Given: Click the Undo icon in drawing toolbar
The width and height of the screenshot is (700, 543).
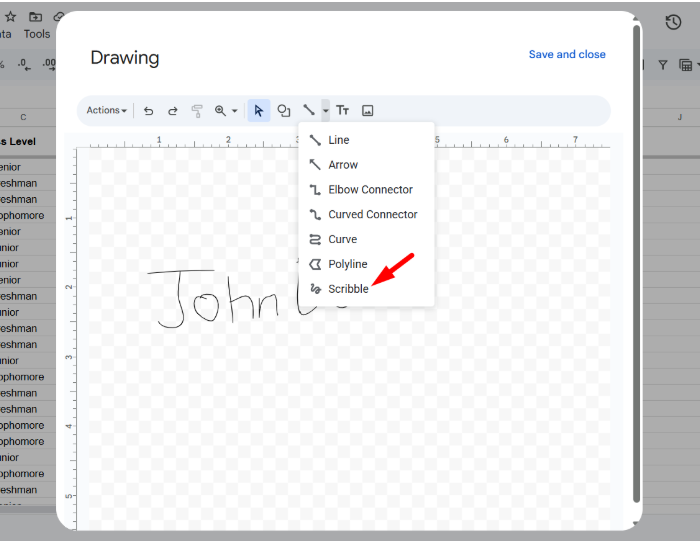Looking at the screenshot, I should point(149,111).
